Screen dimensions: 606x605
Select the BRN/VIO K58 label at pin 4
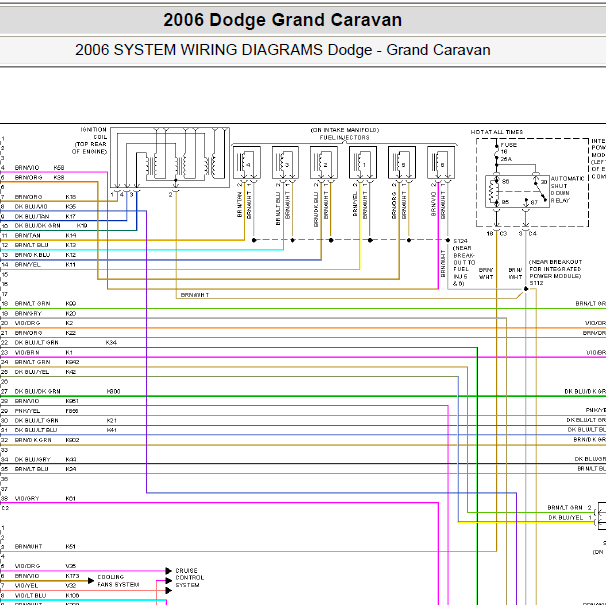pyautogui.click(x=39, y=168)
